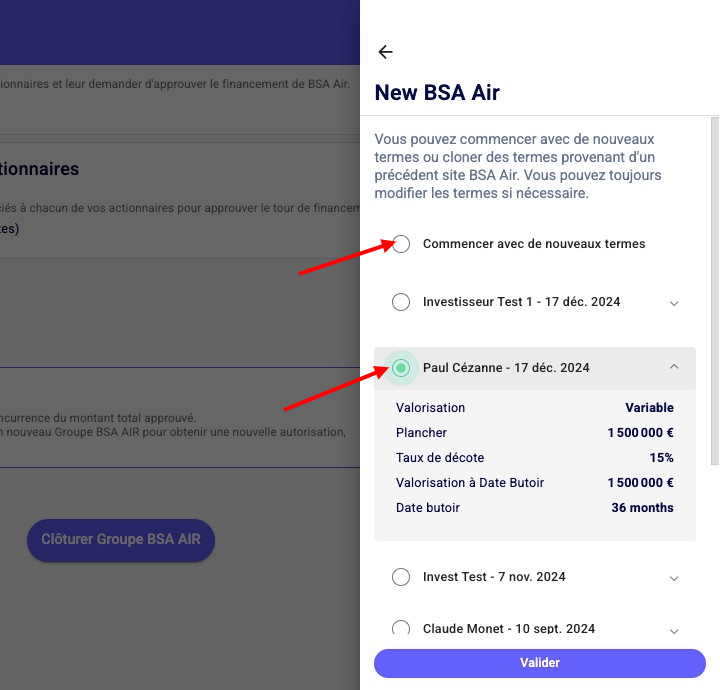Click the 'Paul Cézanne - 17 déc. 2024' label
720x690 pixels.
pyautogui.click(x=506, y=368)
